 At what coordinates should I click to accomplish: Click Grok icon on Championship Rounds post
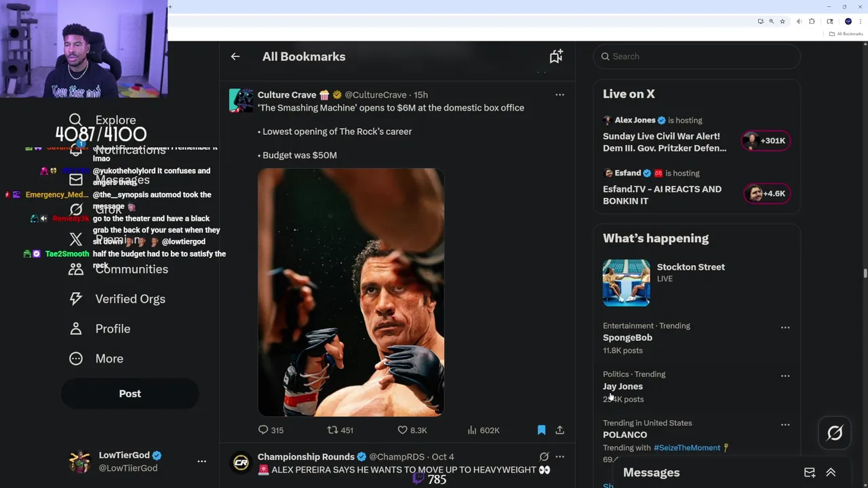(544, 457)
